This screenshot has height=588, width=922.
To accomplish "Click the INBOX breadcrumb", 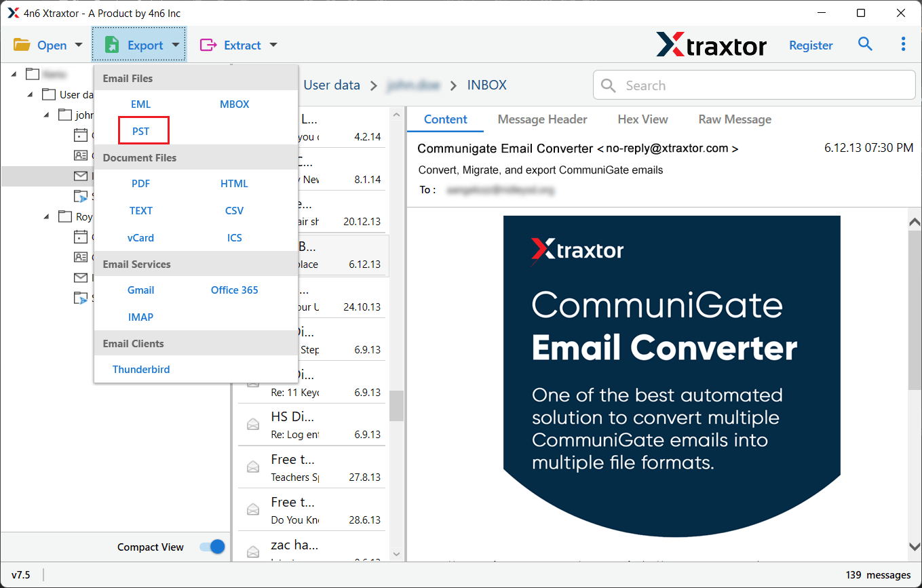I will click(x=487, y=85).
